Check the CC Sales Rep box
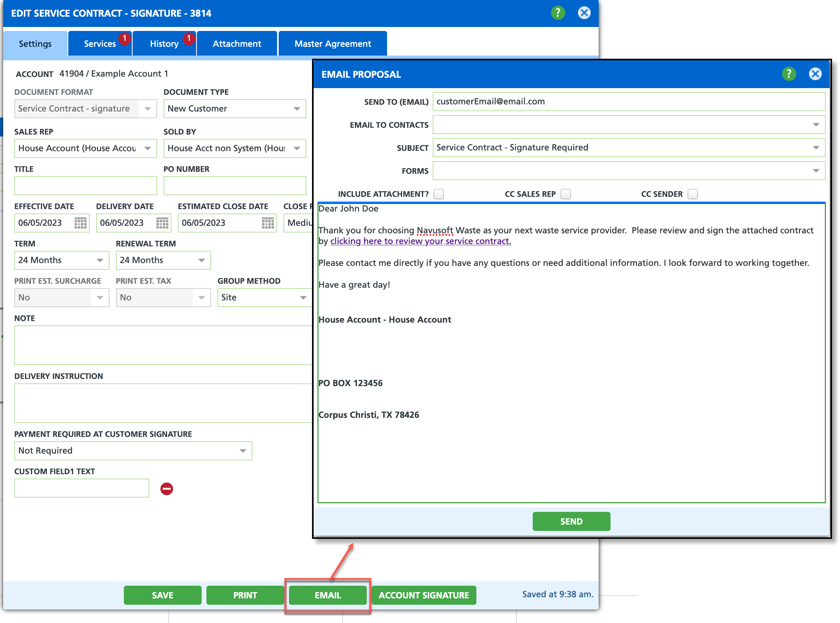840x623 pixels. 566,194
